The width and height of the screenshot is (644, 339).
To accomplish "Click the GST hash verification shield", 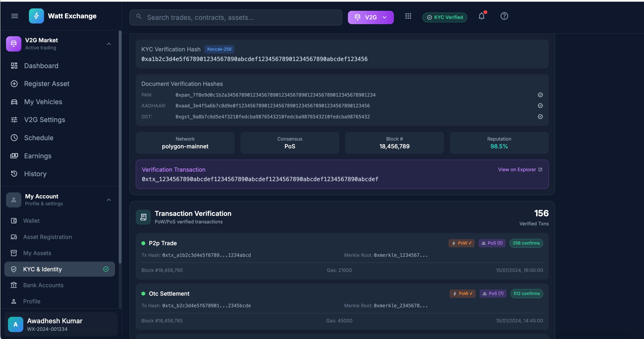I will coord(540,116).
